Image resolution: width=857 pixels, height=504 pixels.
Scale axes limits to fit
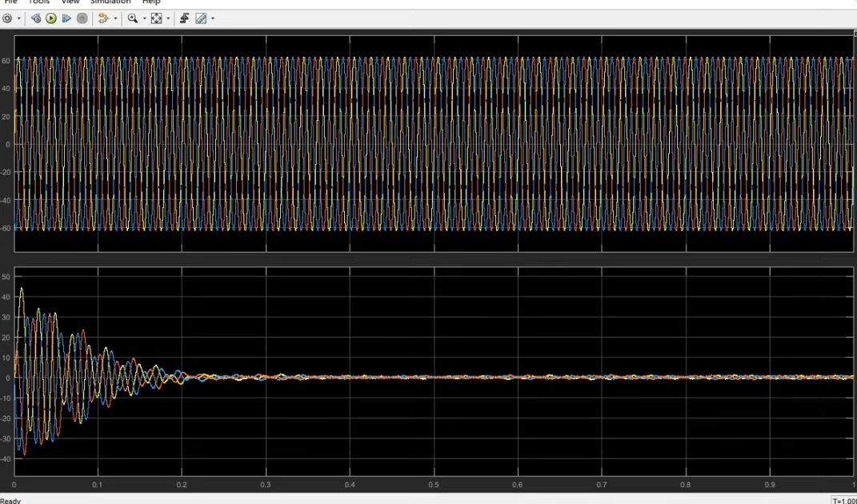[157, 18]
